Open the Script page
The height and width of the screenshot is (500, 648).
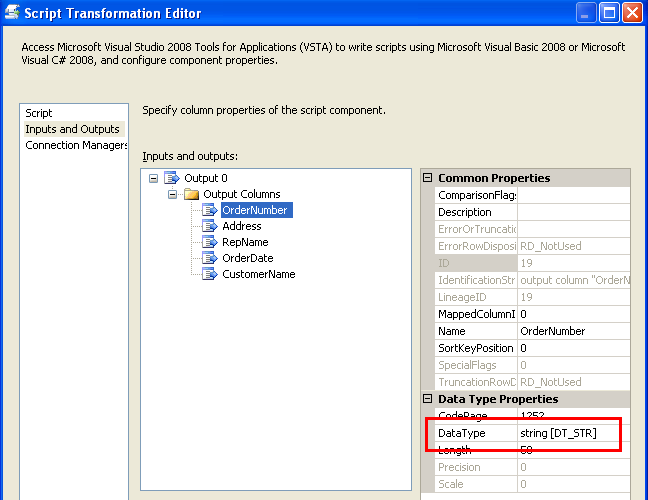pyautogui.click(x=39, y=113)
